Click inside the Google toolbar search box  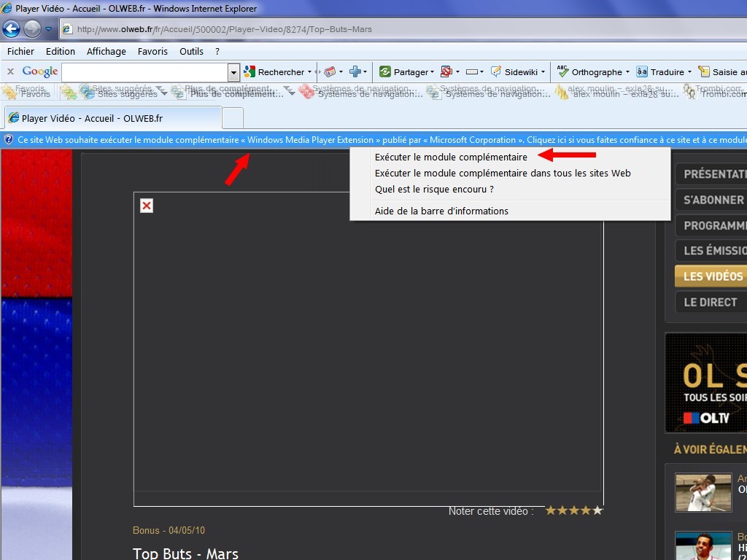(145, 72)
